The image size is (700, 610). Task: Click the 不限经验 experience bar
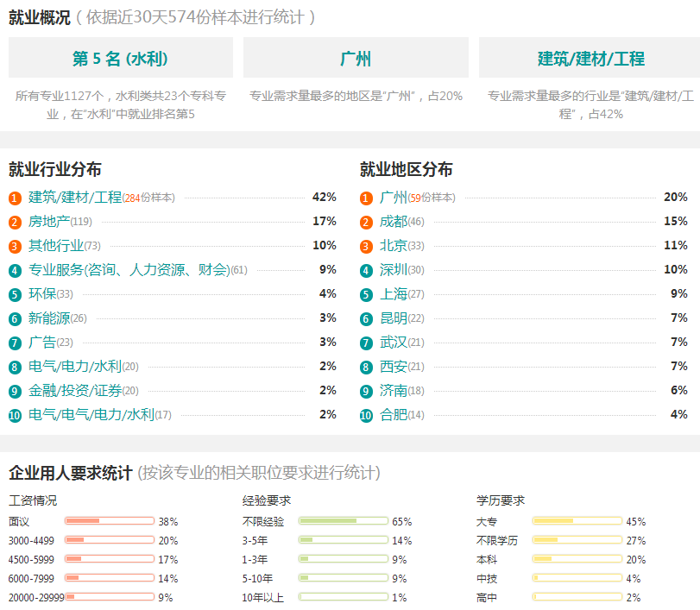(344, 521)
